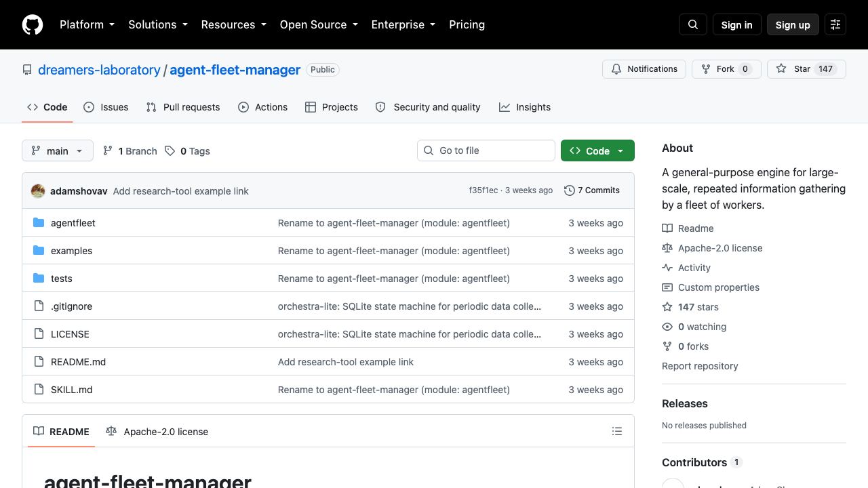Screen dimensions: 868x488
Task: Click the examples folder icon
Action: (39, 251)
